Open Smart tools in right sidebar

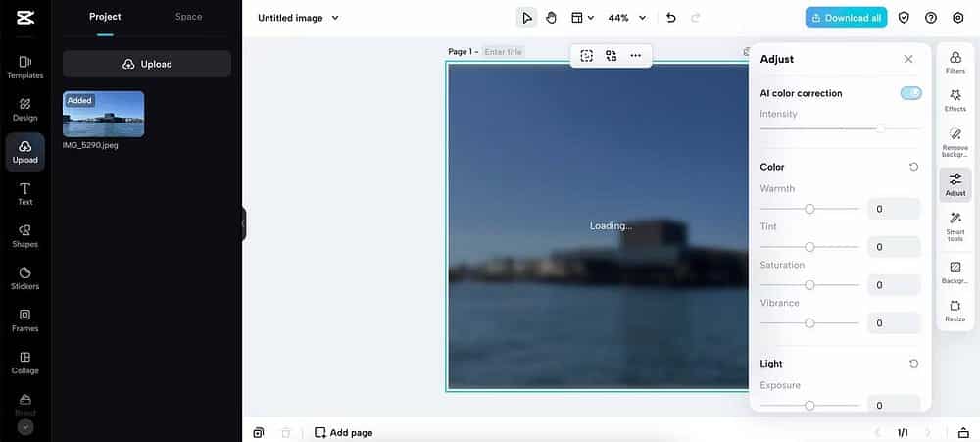tap(955, 226)
